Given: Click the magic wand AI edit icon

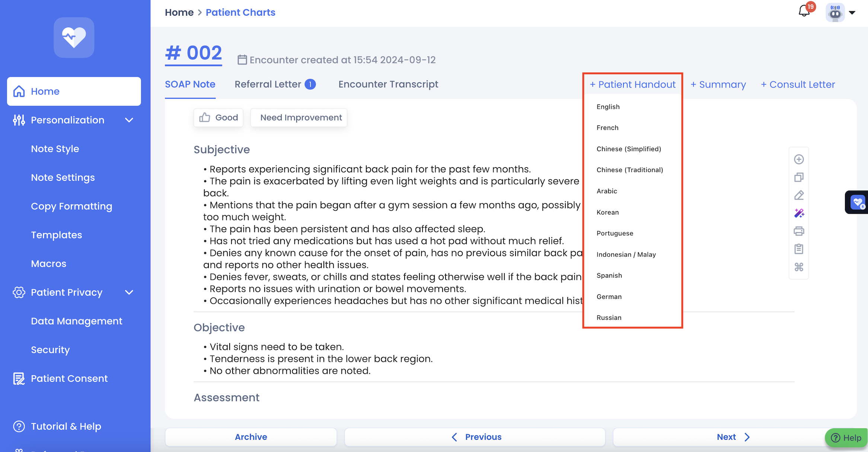Looking at the screenshot, I should [799, 213].
